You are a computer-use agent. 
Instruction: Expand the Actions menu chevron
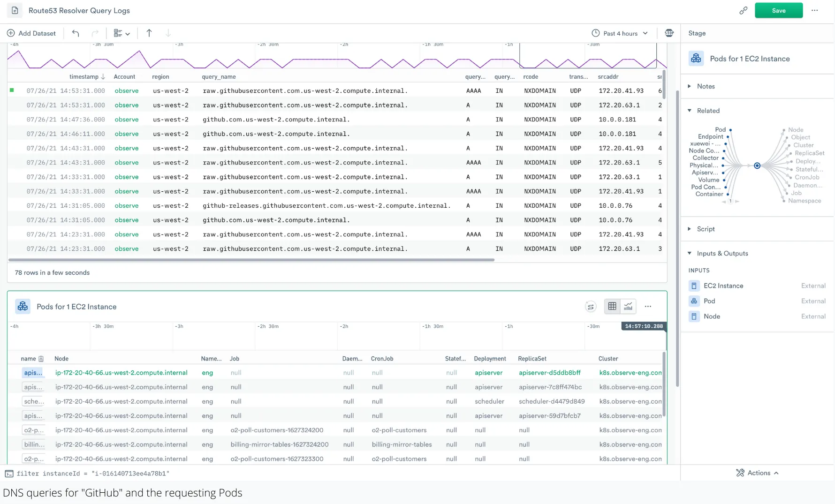[776, 473]
